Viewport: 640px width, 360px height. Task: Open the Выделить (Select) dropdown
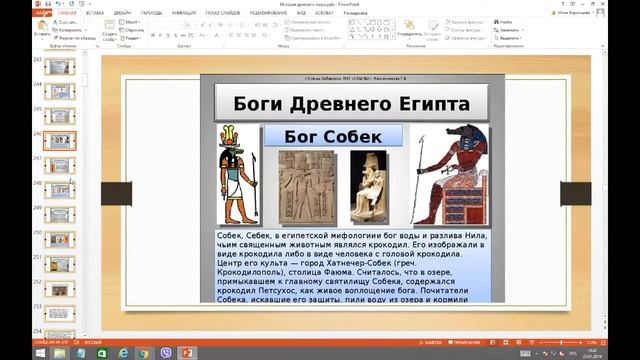point(508,38)
